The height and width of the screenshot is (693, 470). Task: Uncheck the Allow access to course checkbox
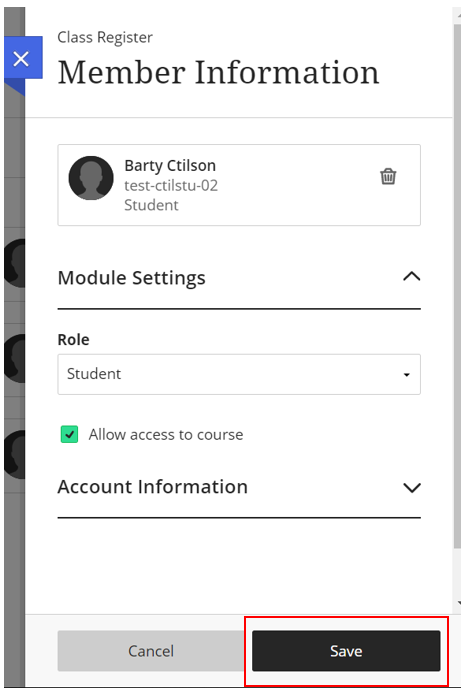coord(69,434)
